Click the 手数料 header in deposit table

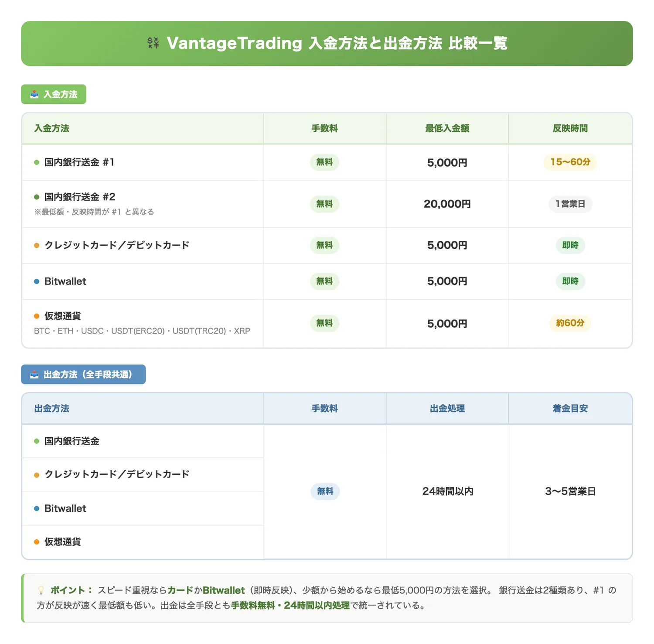tap(324, 128)
